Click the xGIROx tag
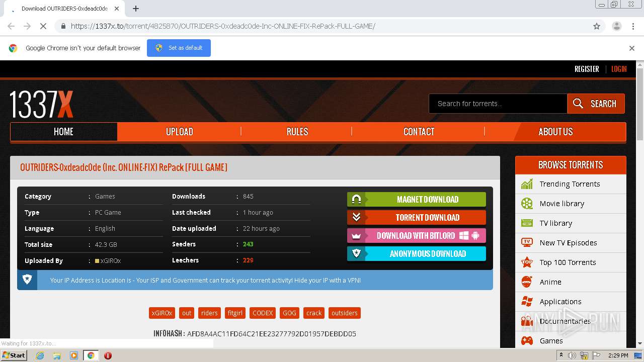 click(162, 313)
